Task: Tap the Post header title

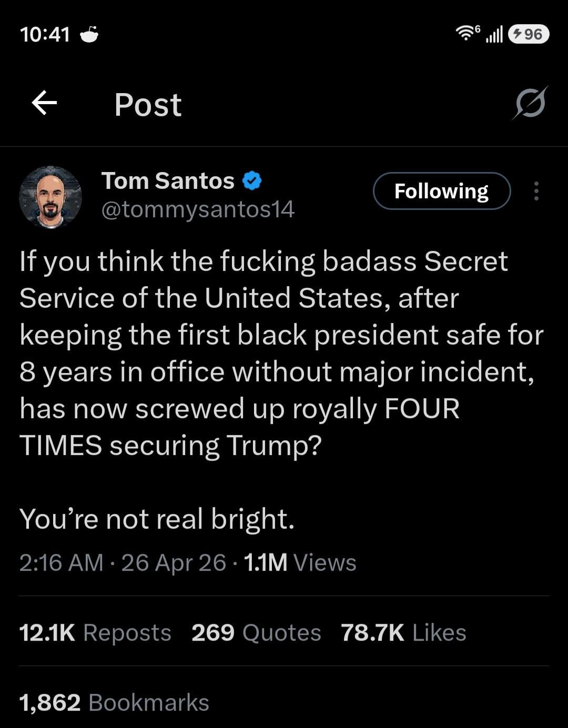Action: coord(148,104)
